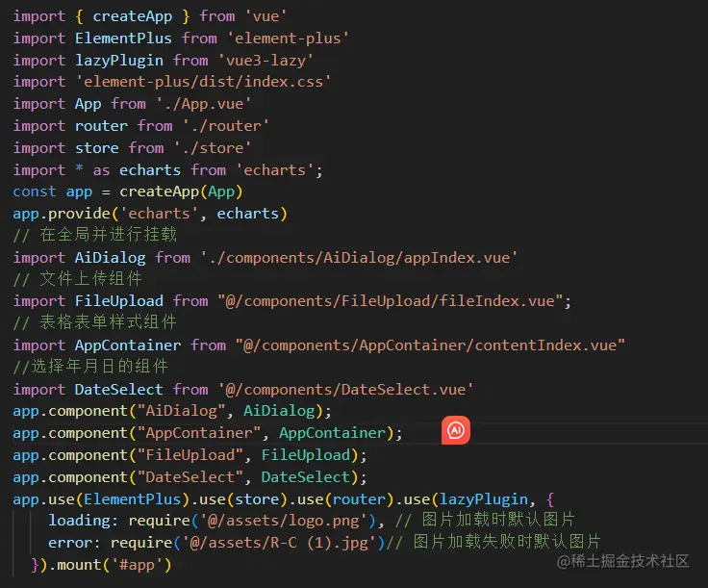Click the line importing 'element-plus/dist/index.css'

click(172, 82)
